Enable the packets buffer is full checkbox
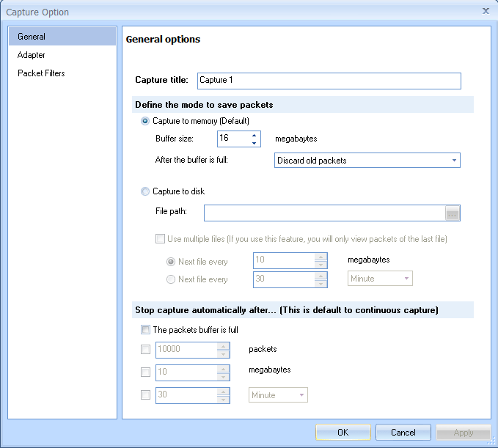The width and height of the screenshot is (498, 448). [145, 329]
